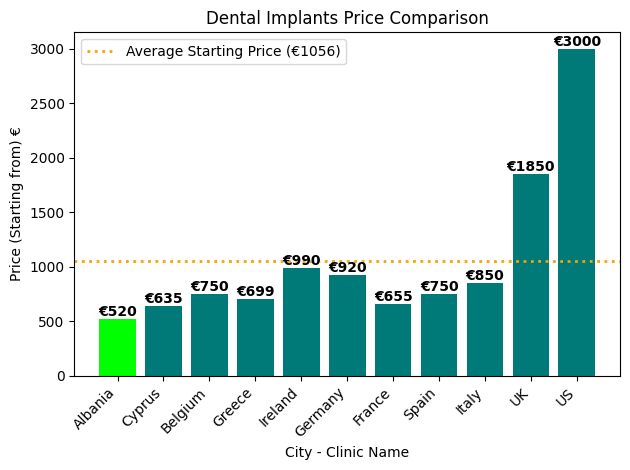Image resolution: width=630 pixels, height=470 pixels.
Task: Click the €520 value label
Action: coord(117,312)
